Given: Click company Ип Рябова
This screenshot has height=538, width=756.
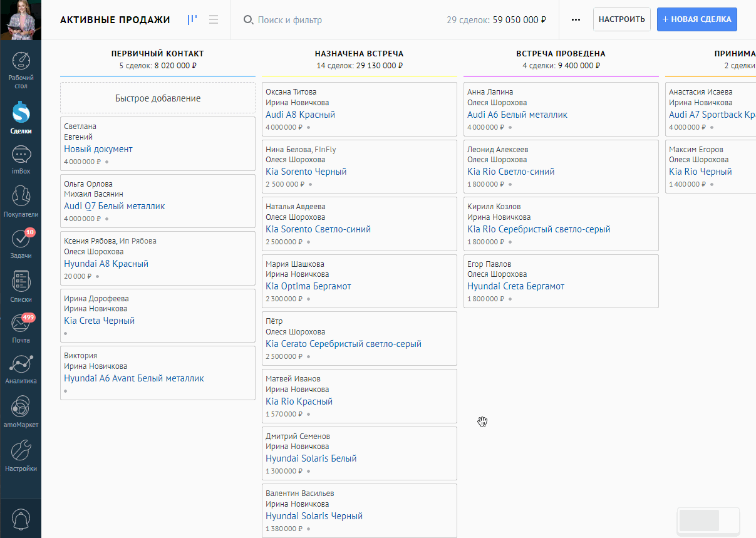Looking at the screenshot, I should click(x=138, y=241).
